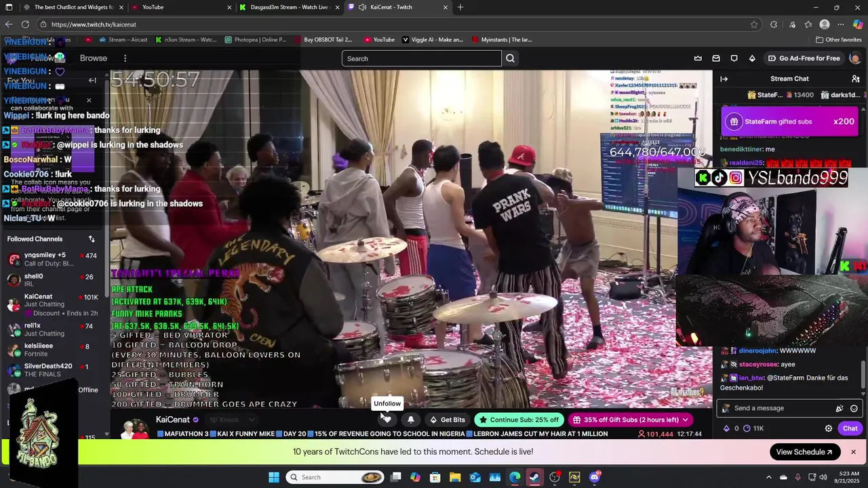Click the browser back arrow

click(x=8, y=24)
